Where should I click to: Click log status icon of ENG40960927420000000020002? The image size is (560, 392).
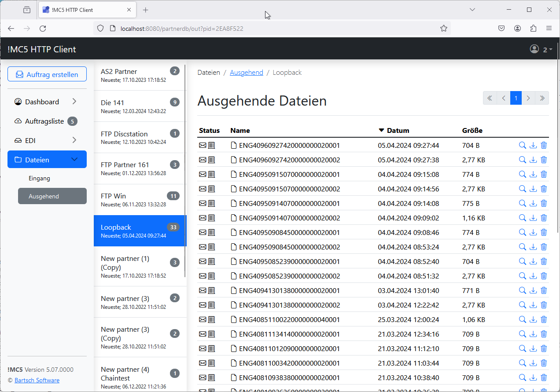click(x=211, y=160)
